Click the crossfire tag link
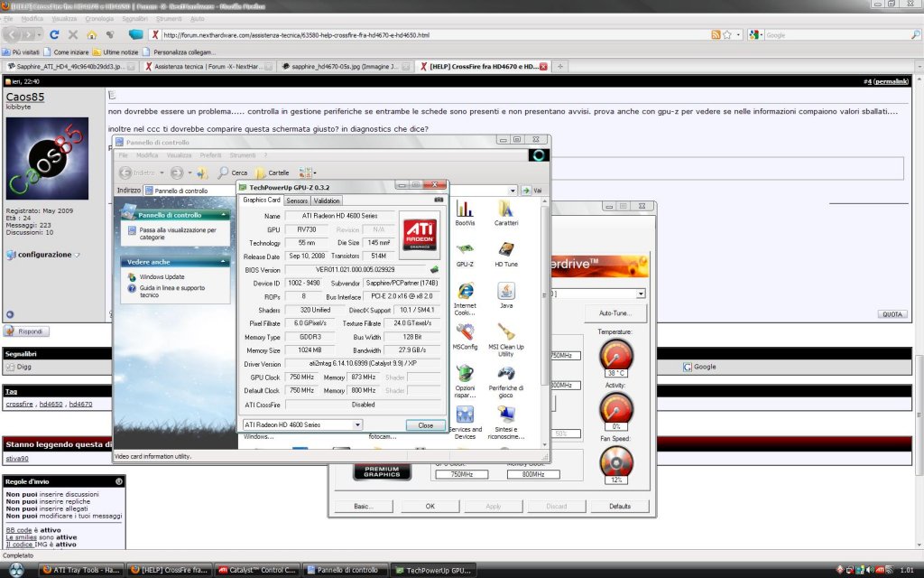 [20, 404]
